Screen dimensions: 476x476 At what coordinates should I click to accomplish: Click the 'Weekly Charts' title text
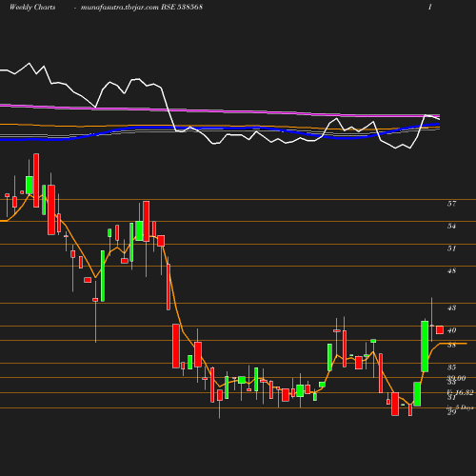pos(32,8)
